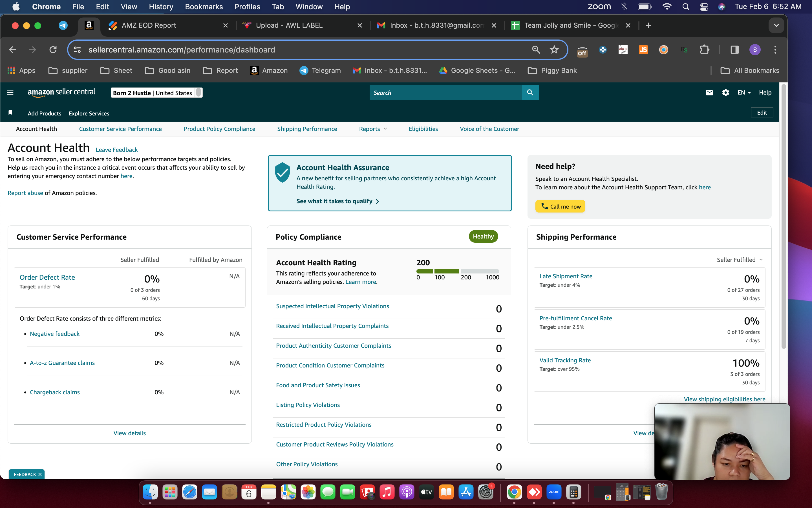Expand the Chrome tab search chevron
The width and height of the screenshot is (812, 508).
pyautogui.click(x=776, y=25)
